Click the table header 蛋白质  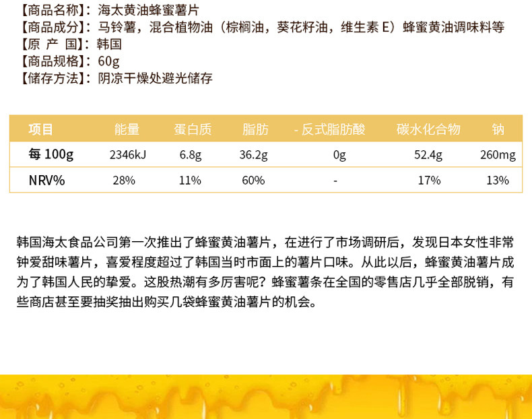[x=193, y=129]
